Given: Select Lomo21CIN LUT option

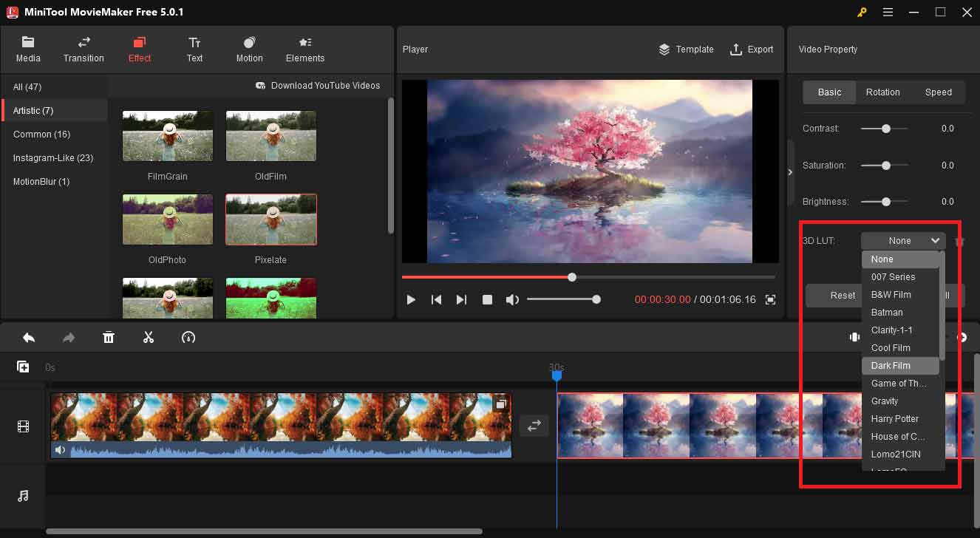Looking at the screenshot, I should 900,454.
